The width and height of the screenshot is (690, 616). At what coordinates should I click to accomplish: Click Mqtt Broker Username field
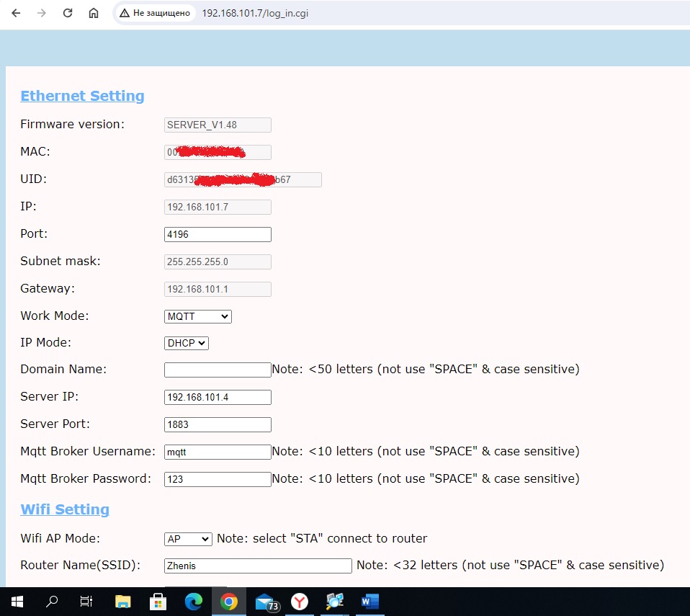[218, 452]
